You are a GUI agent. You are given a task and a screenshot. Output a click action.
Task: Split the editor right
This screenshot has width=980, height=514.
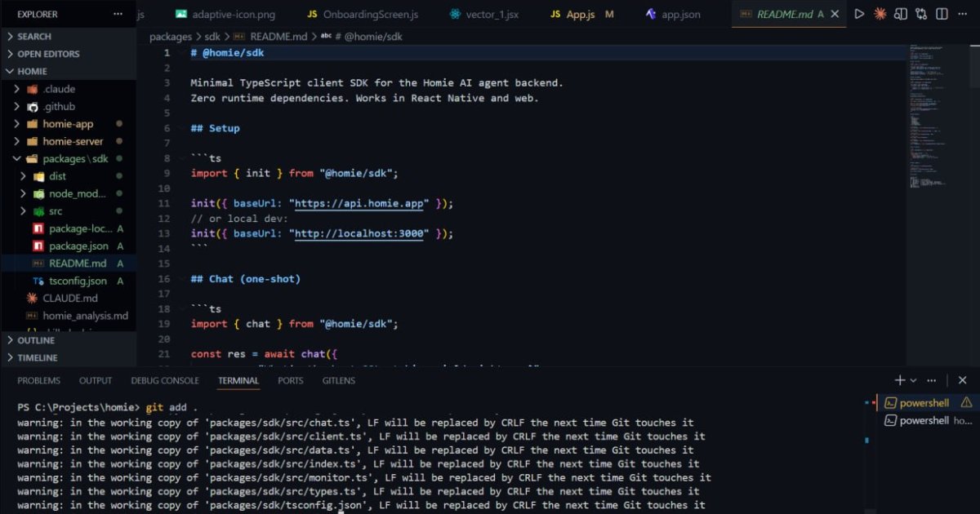[942, 14]
